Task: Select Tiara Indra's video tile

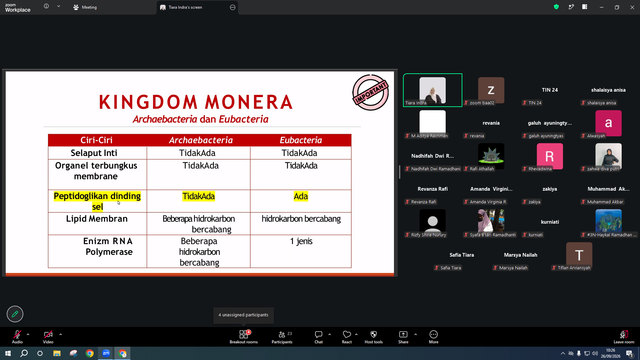Action: (x=433, y=90)
